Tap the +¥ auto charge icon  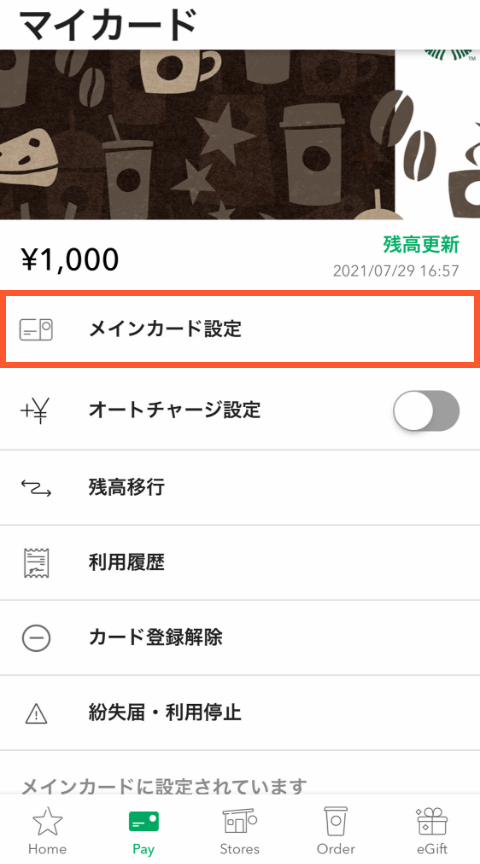coord(35,411)
